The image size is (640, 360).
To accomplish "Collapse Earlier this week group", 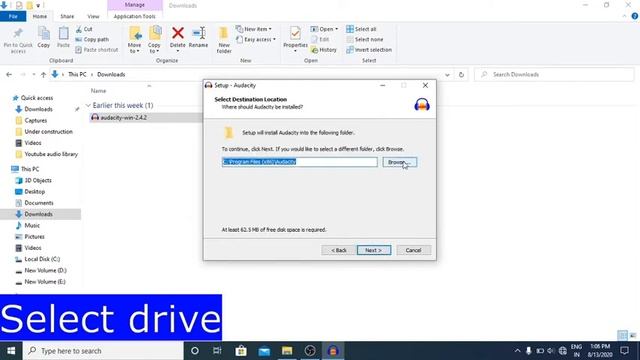I will 88,106.
